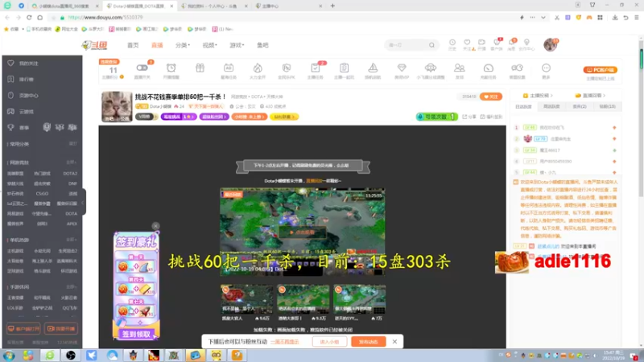
Task: Switch to the daily ranking tab
Action: [523, 107]
